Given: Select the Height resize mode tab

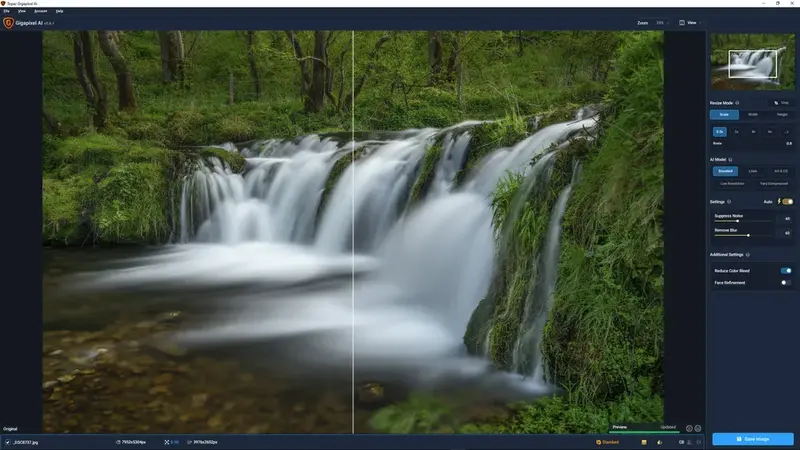Looking at the screenshot, I should (x=782, y=115).
